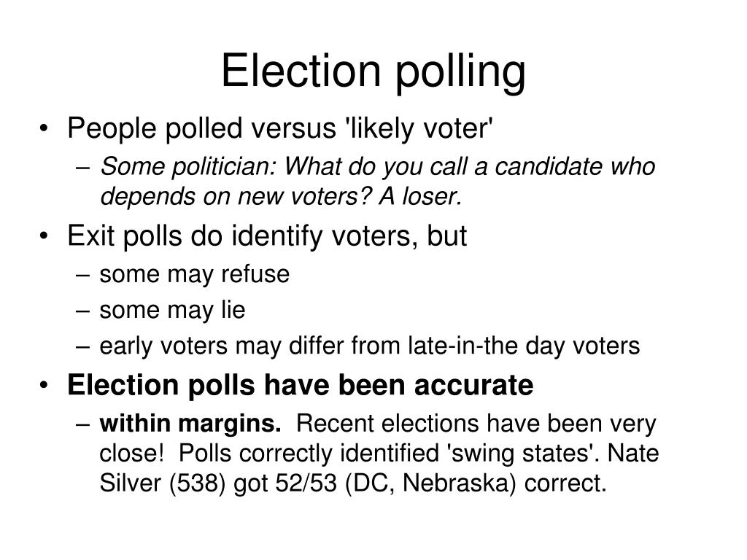The width and height of the screenshot is (747, 560).
Task: Click the bold 'Election polls have been accurate' bullet
Action: [300, 385]
